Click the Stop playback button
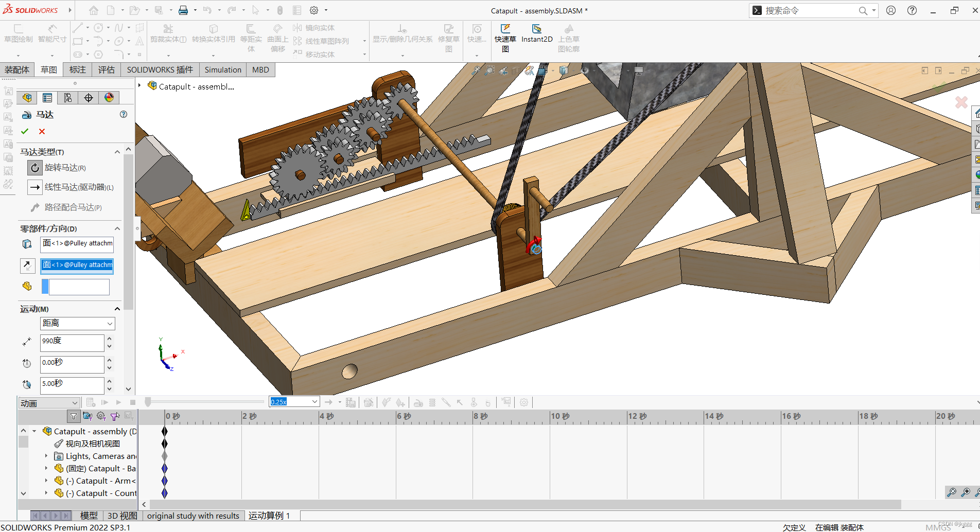 133,402
